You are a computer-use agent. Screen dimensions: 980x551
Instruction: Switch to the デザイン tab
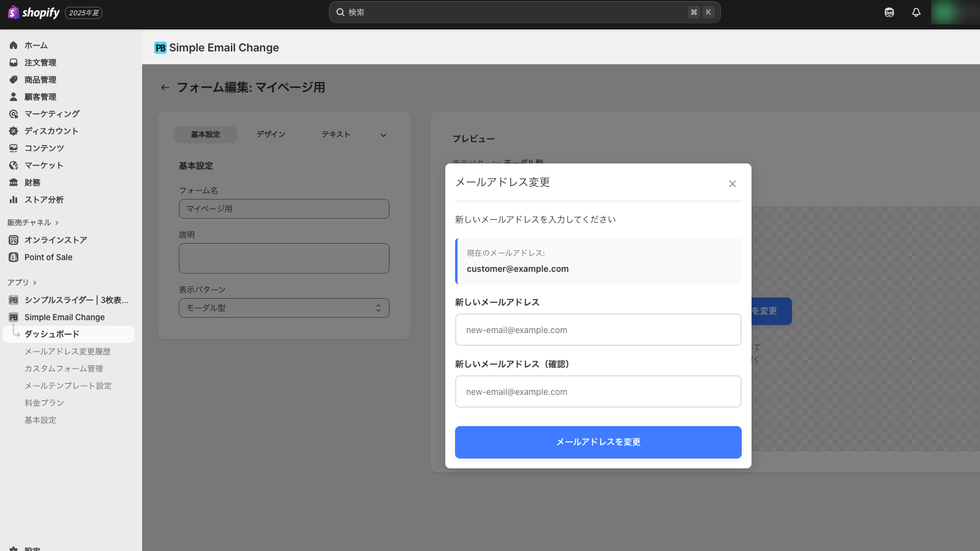pos(270,134)
